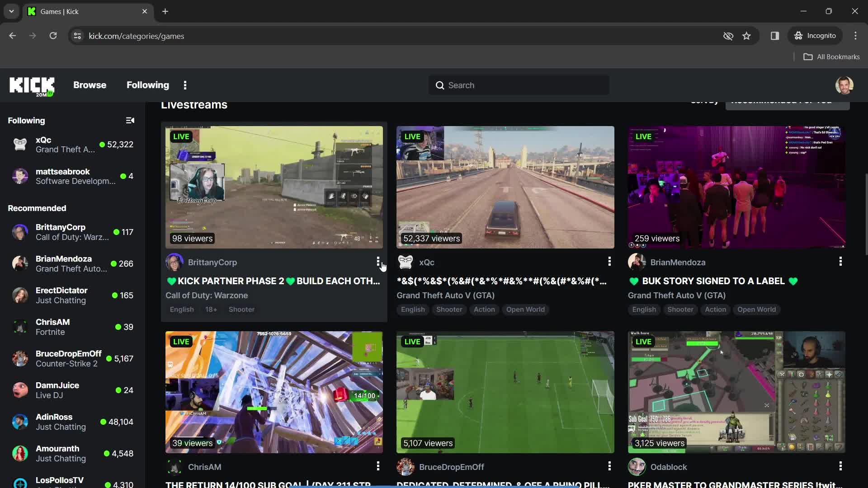Click Odablock avatar under the stream card
This screenshot has width=868, height=488.
637,467
